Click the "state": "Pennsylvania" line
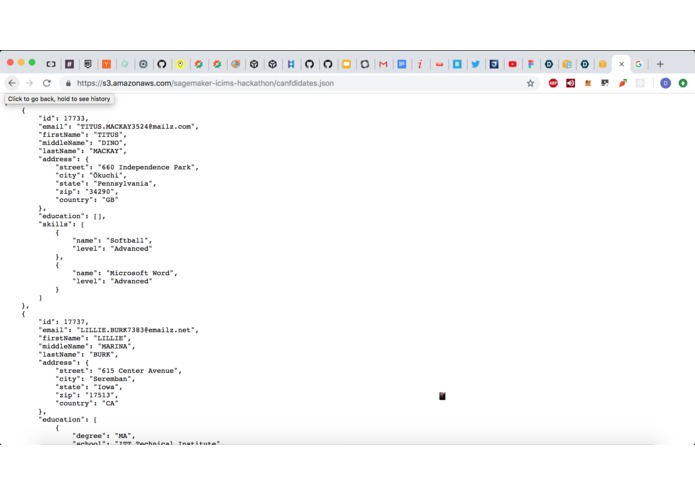The width and height of the screenshot is (695, 494). pyautogui.click(x=106, y=183)
